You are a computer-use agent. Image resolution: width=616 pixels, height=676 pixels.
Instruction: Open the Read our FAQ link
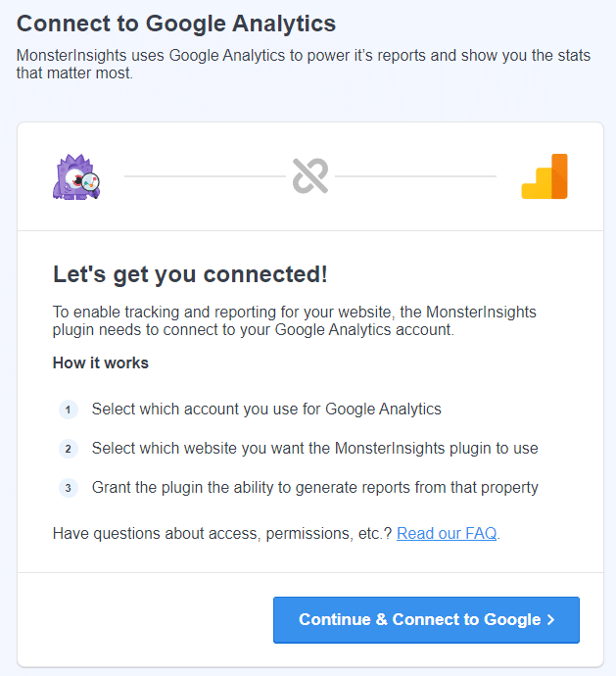tap(447, 534)
